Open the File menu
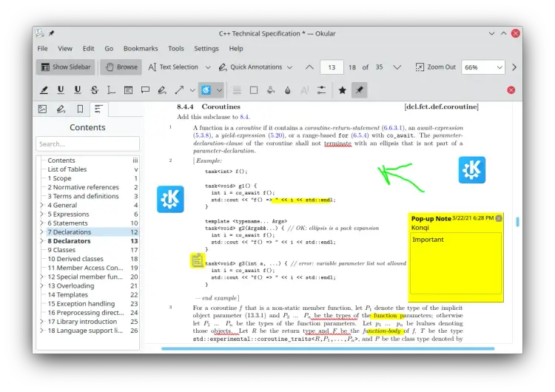Screen dimensions: 555x392 coord(42,49)
